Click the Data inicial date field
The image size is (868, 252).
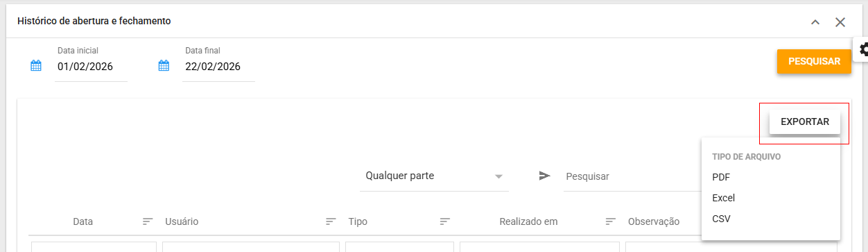[x=91, y=67]
